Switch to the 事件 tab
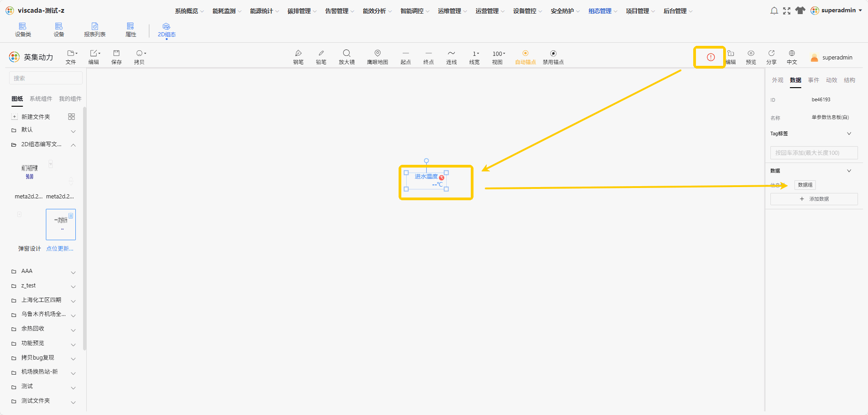Screen dimensions: 868x415 (814, 80)
